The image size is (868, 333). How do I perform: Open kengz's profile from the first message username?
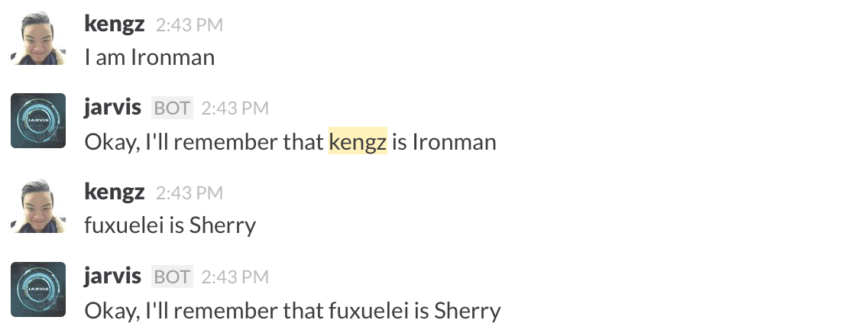point(114,24)
